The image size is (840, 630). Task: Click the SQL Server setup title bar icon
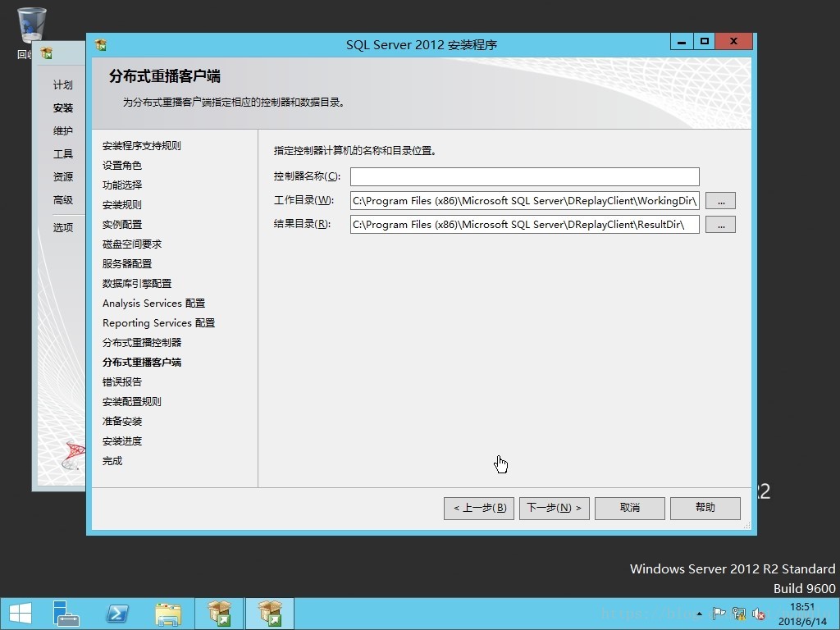[x=101, y=45]
